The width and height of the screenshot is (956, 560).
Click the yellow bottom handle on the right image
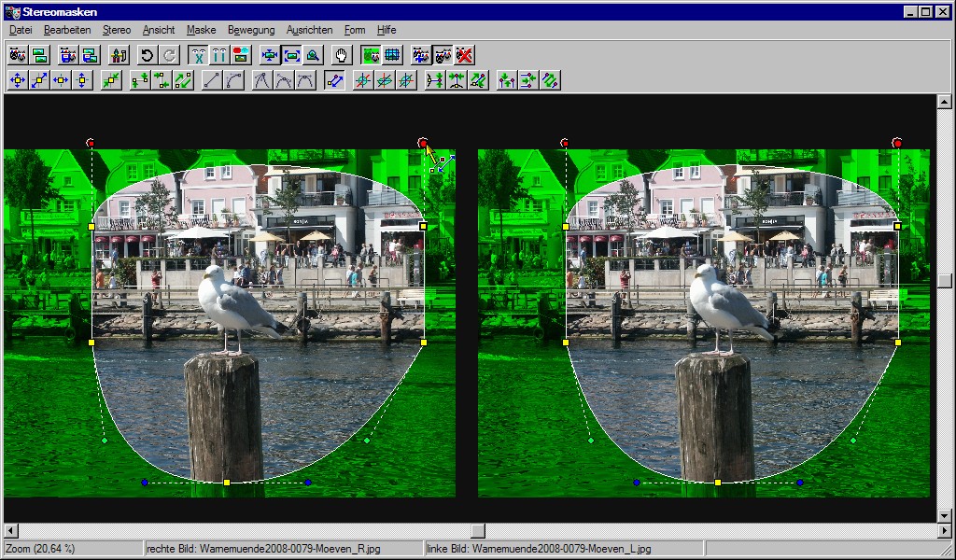tap(717, 483)
